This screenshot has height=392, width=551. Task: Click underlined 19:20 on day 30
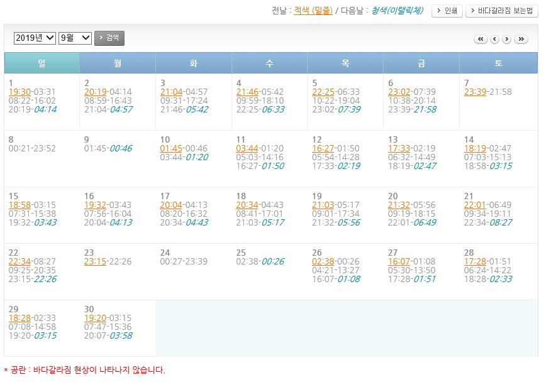[x=95, y=318]
